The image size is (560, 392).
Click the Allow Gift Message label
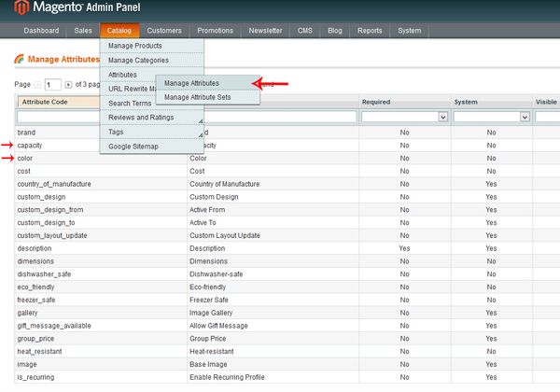coord(218,326)
